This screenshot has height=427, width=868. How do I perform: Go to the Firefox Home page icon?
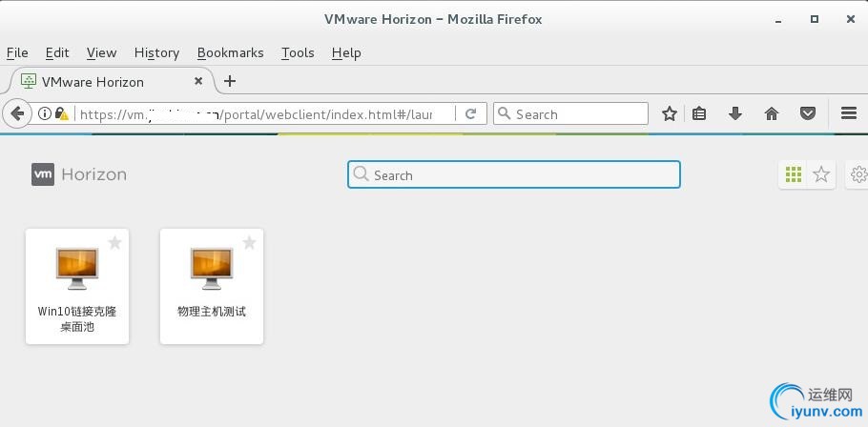click(771, 114)
